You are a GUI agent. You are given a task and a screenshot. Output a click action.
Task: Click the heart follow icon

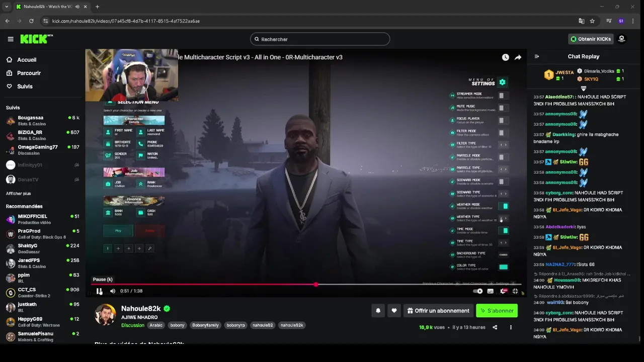coord(394,311)
